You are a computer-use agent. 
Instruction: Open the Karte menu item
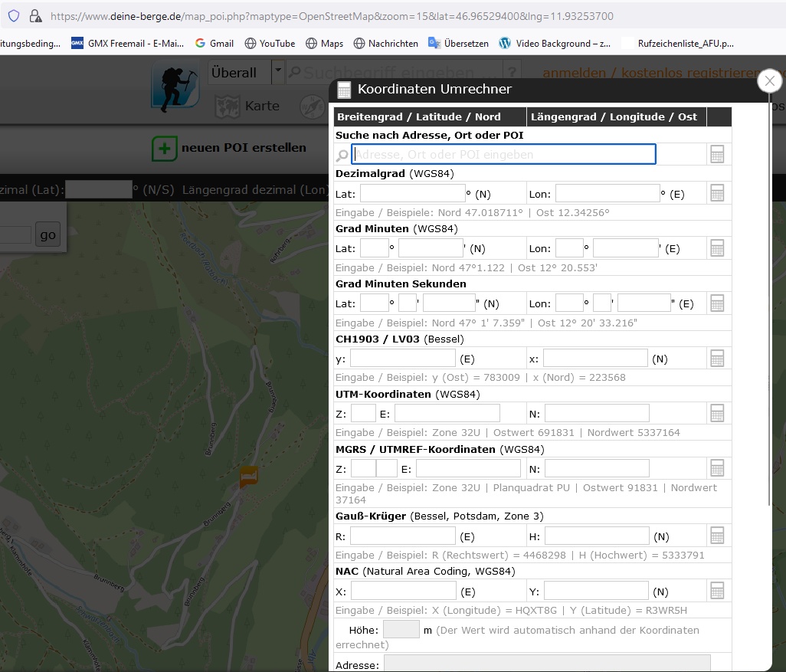click(247, 106)
